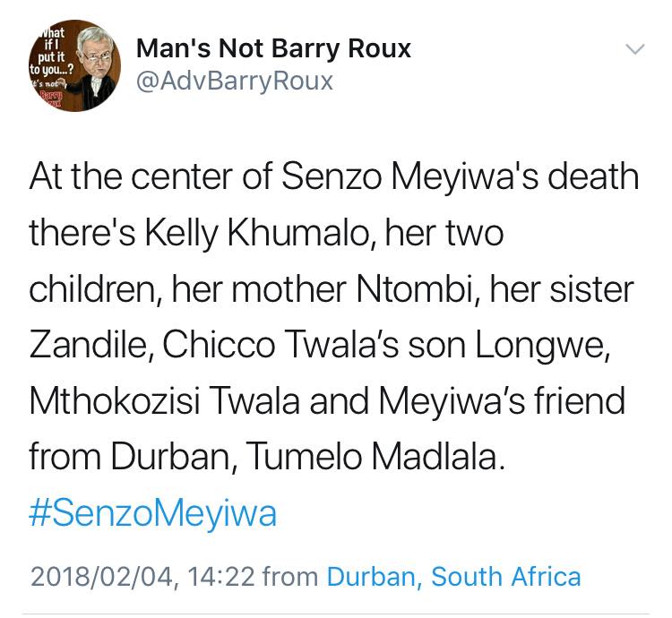Click the words Chicco Twala's son Longwe

coord(385,345)
